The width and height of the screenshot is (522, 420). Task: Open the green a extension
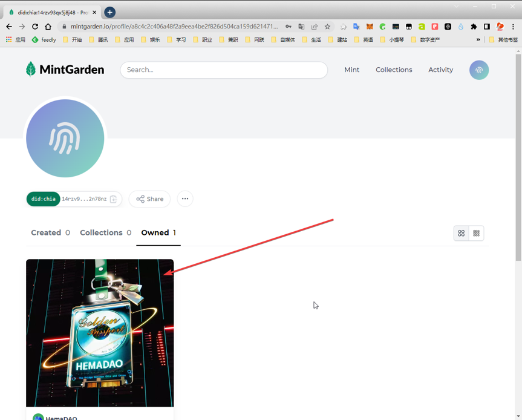click(x=422, y=27)
